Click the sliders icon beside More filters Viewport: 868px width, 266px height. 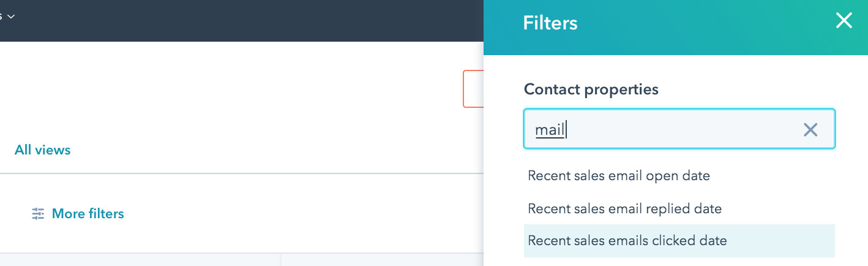39,214
